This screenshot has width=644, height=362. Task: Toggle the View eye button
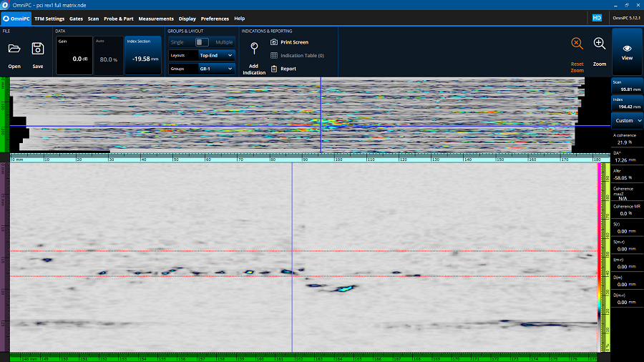tap(627, 52)
